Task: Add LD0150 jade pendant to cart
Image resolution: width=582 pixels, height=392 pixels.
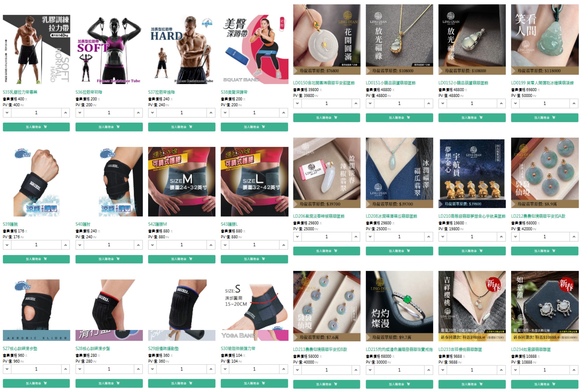Action: pyautogui.click(x=327, y=118)
